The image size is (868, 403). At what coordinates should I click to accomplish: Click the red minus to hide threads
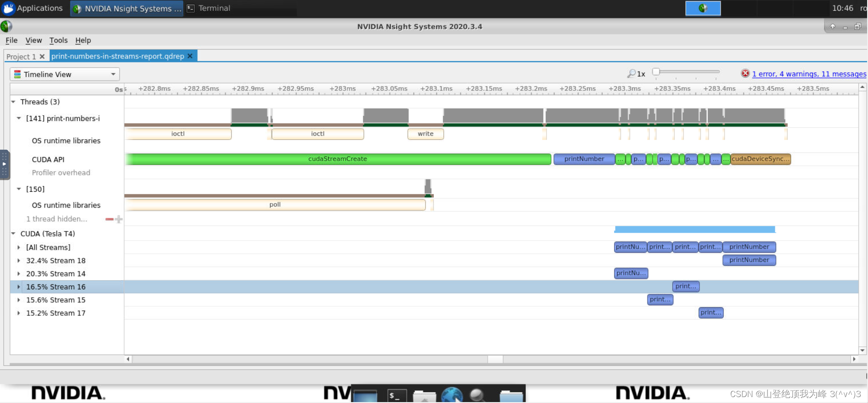110,219
